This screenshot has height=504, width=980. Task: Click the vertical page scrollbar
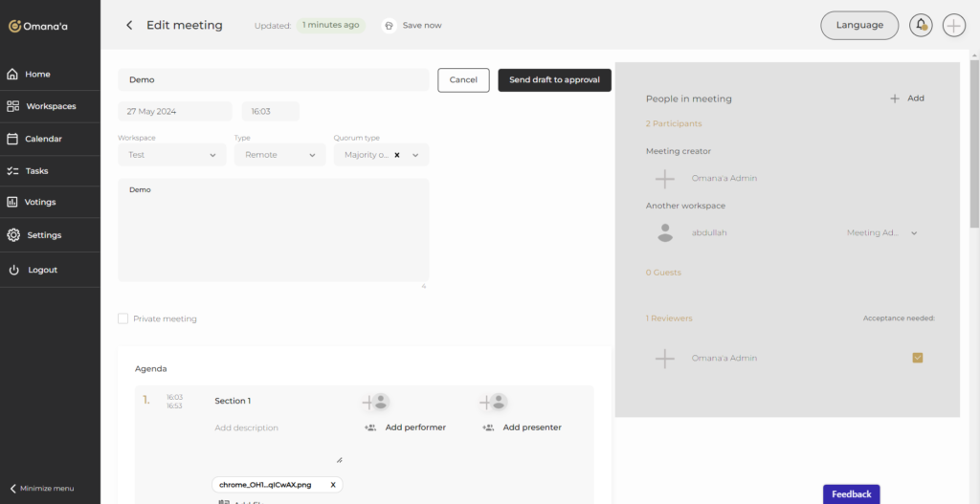[x=974, y=143]
